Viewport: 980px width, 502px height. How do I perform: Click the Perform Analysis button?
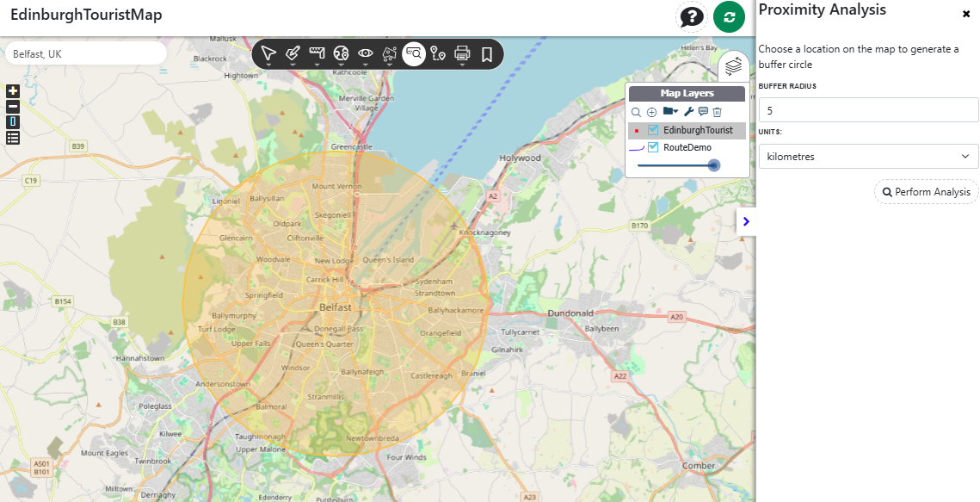tap(927, 192)
